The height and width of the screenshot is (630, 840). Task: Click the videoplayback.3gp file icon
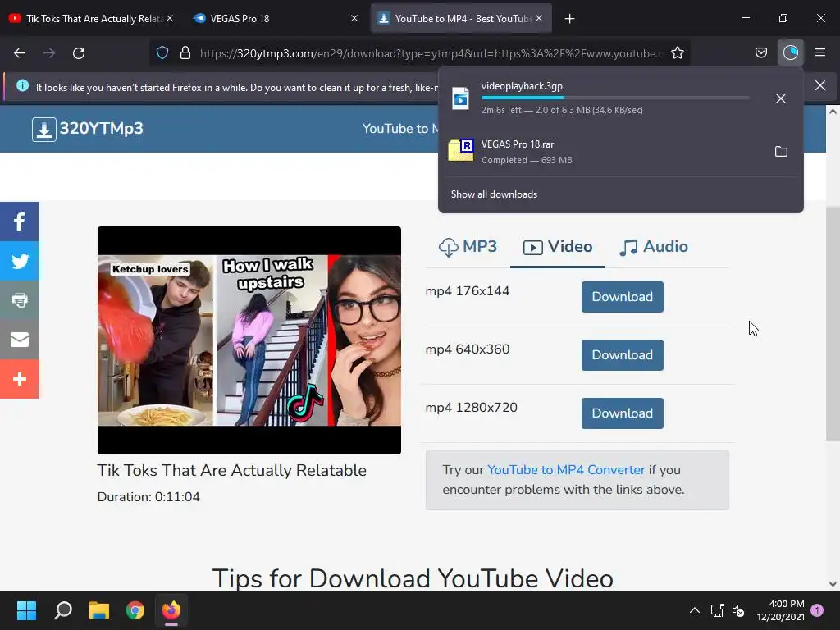tap(460, 98)
